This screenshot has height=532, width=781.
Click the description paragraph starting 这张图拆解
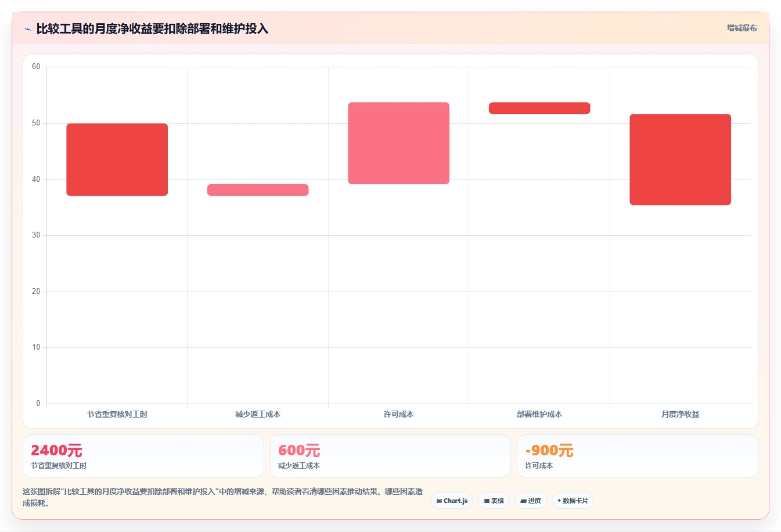click(x=223, y=497)
